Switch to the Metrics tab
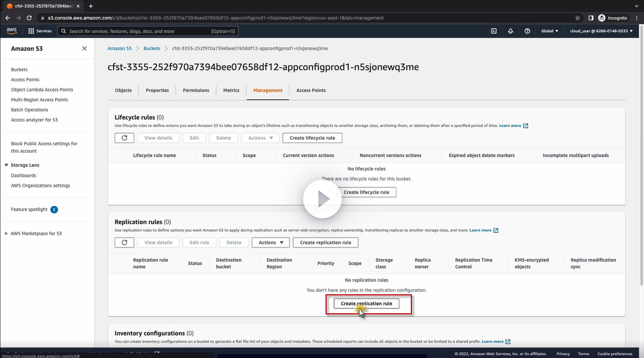This screenshot has width=644, height=358. [231, 90]
